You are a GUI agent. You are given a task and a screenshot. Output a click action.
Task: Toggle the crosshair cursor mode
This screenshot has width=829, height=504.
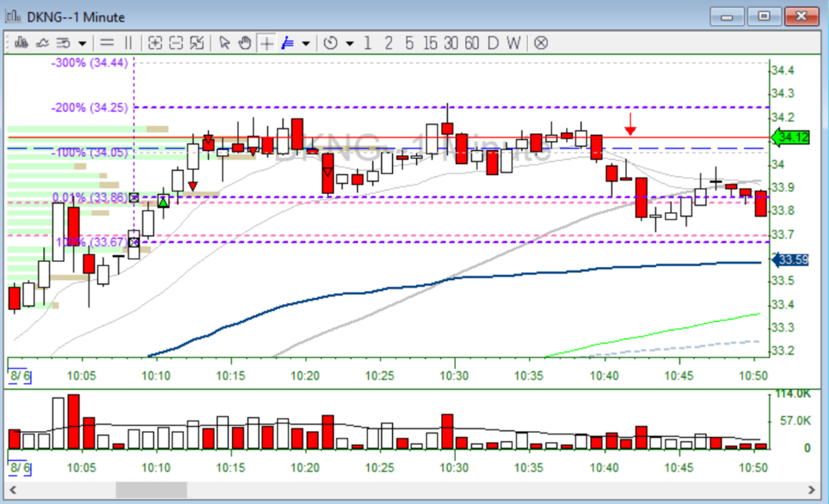click(266, 42)
